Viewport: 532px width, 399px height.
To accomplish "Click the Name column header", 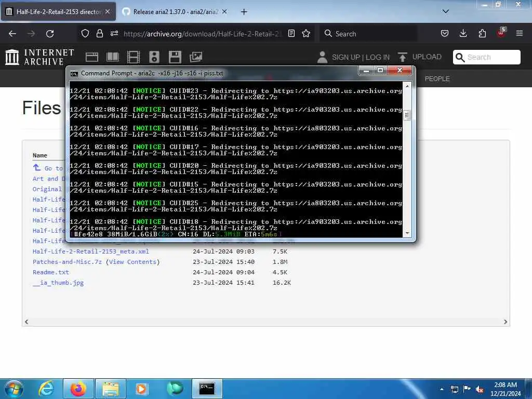I will coord(39,155).
